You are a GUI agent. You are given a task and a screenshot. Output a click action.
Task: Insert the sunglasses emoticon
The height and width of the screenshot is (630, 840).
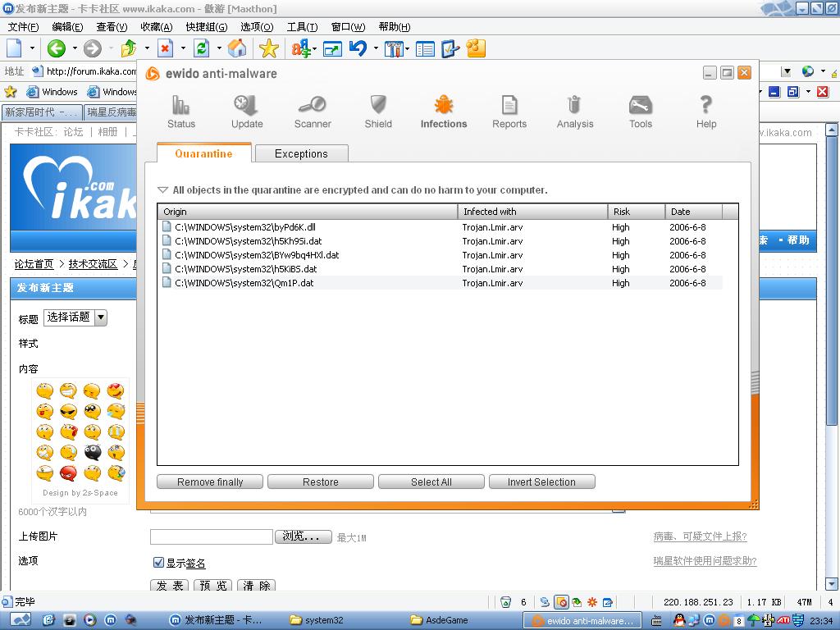69,412
